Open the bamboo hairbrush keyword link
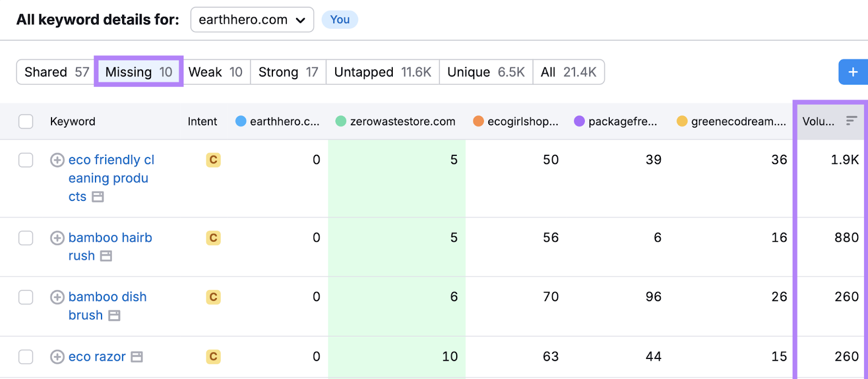Image resolution: width=868 pixels, height=379 pixels. 110,238
